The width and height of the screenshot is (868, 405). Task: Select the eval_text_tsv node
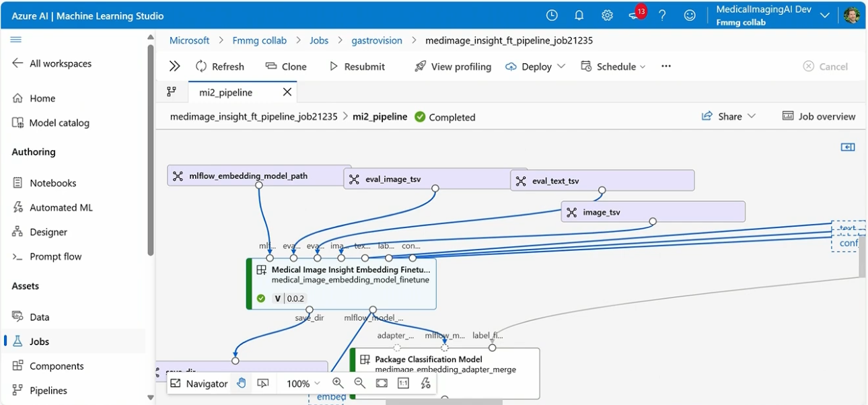[x=602, y=181]
